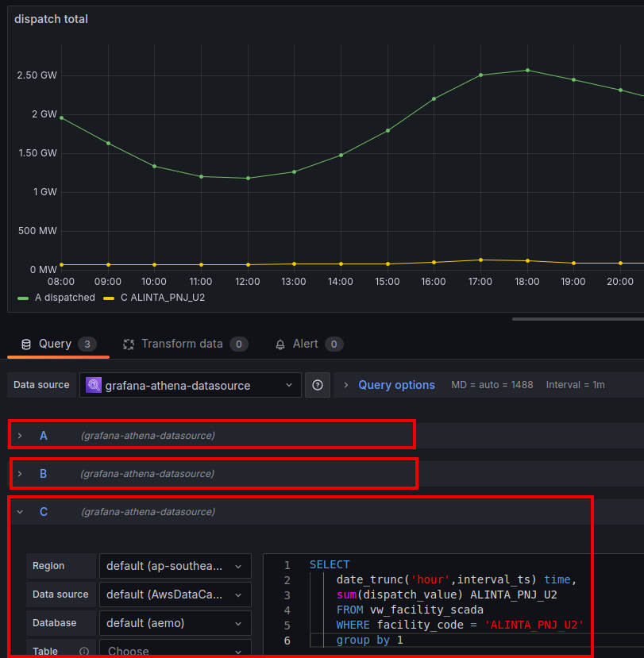644x658 pixels.
Task: Click the Transform data tab icon
Action: coord(129,344)
